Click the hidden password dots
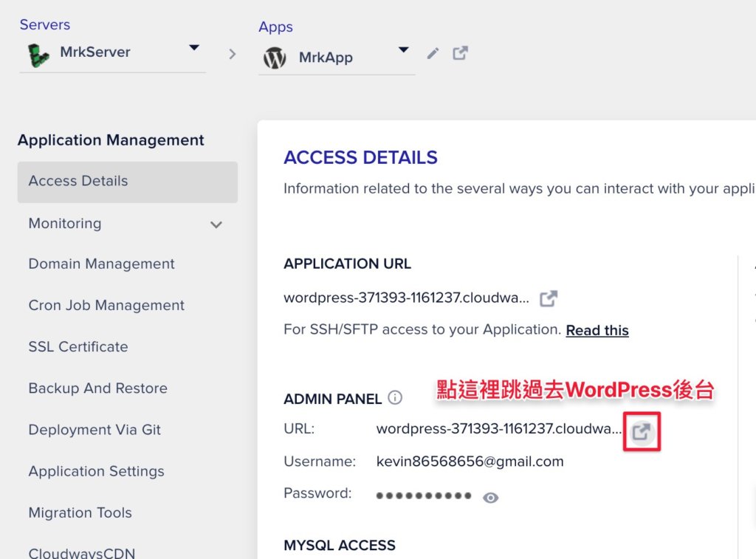The height and width of the screenshot is (559, 756). coord(424,495)
